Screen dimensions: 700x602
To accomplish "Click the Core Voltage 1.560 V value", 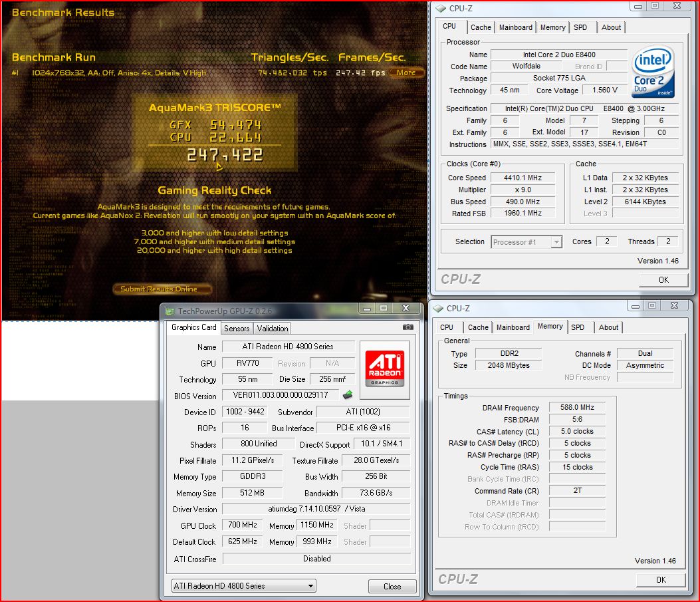I will point(605,90).
